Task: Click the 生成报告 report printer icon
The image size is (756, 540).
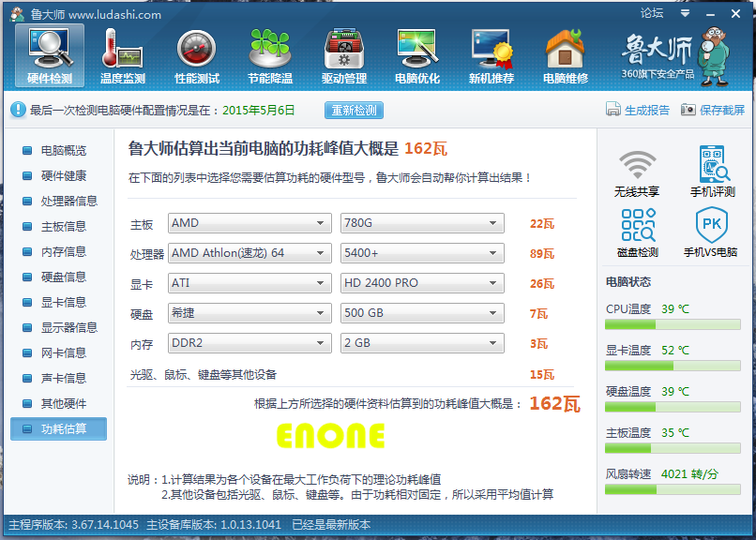Action: [613, 110]
